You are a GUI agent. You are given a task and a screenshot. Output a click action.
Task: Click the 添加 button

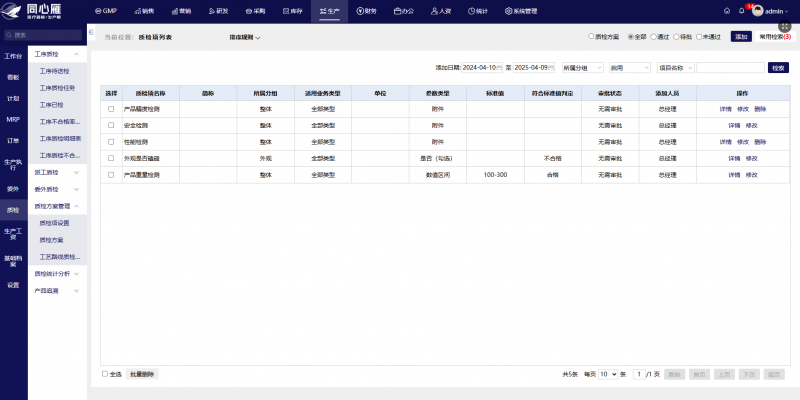pyautogui.click(x=741, y=37)
